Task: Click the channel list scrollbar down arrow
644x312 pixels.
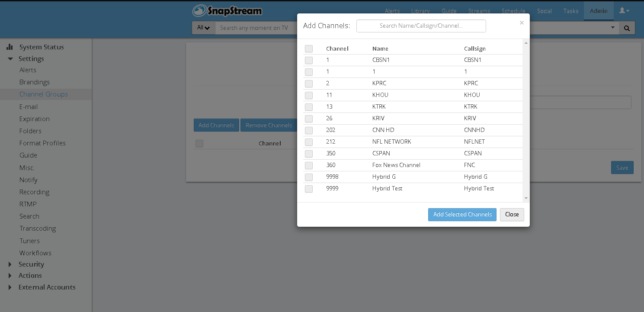Action: pos(526,198)
